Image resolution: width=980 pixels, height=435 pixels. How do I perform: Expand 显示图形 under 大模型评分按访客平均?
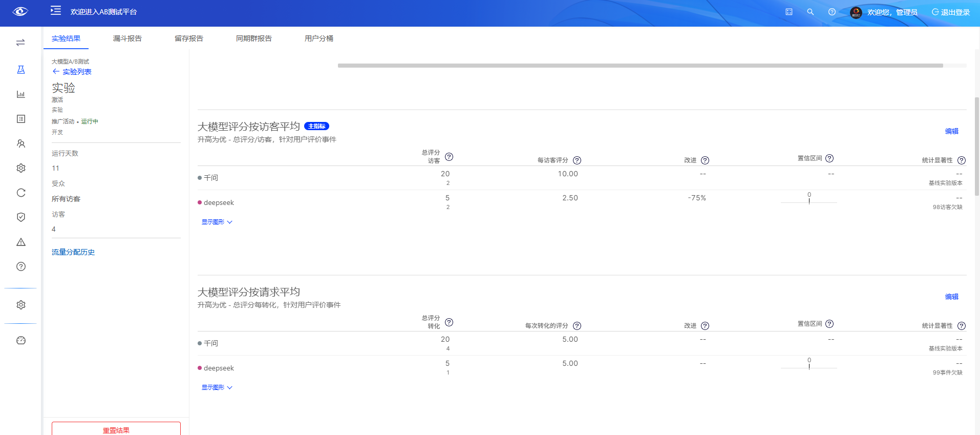pos(217,222)
